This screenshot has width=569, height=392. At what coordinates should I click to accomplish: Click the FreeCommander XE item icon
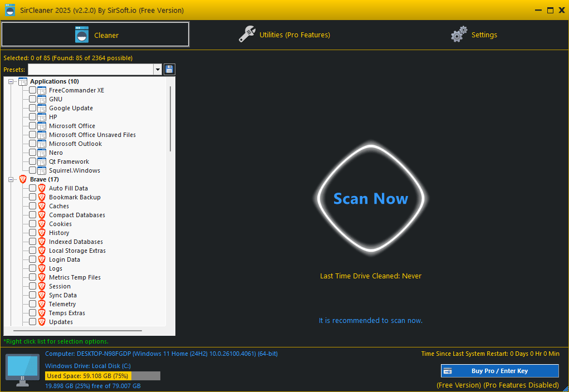point(42,90)
